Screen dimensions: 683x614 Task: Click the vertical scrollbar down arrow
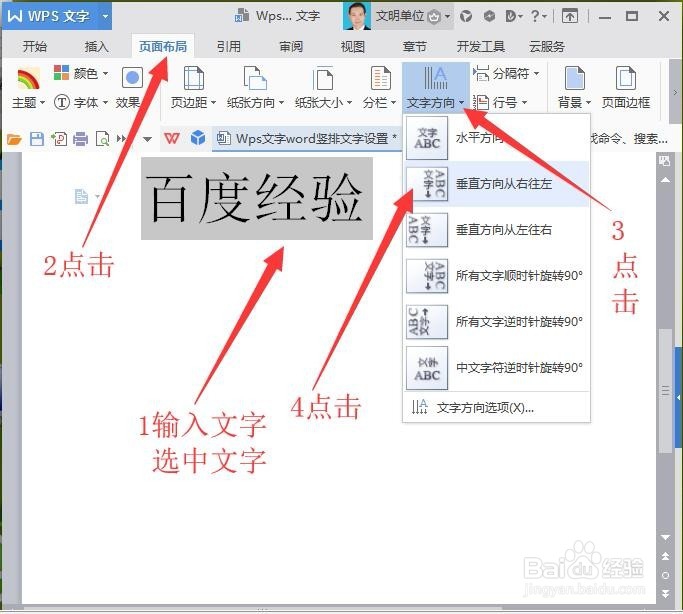pos(665,537)
